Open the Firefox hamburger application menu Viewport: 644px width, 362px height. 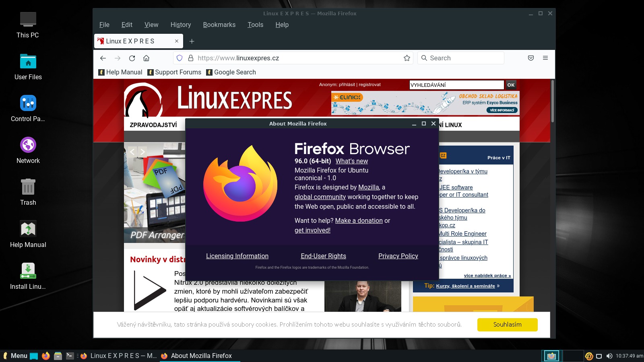545,58
